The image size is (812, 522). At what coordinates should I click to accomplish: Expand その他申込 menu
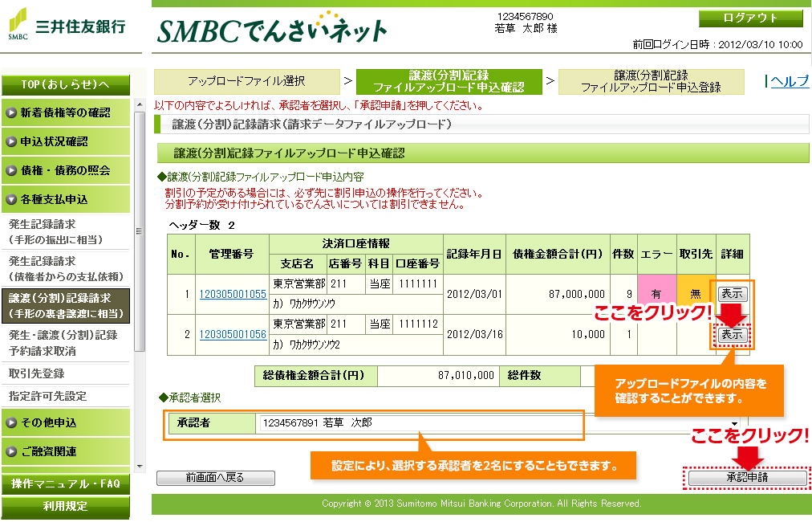[66, 422]
